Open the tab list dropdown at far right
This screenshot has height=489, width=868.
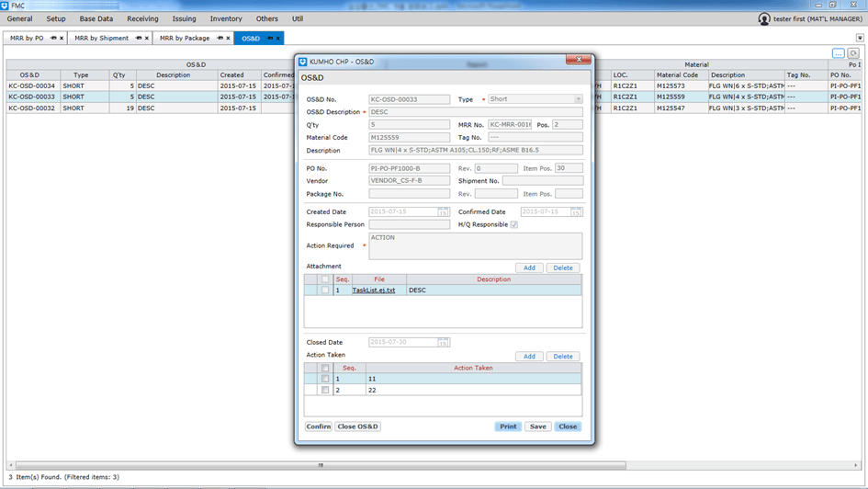coord(860,39)
